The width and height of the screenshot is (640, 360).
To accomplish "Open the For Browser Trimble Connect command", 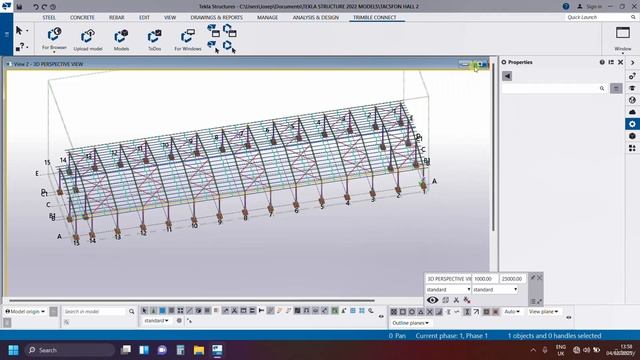I will 54,38.
